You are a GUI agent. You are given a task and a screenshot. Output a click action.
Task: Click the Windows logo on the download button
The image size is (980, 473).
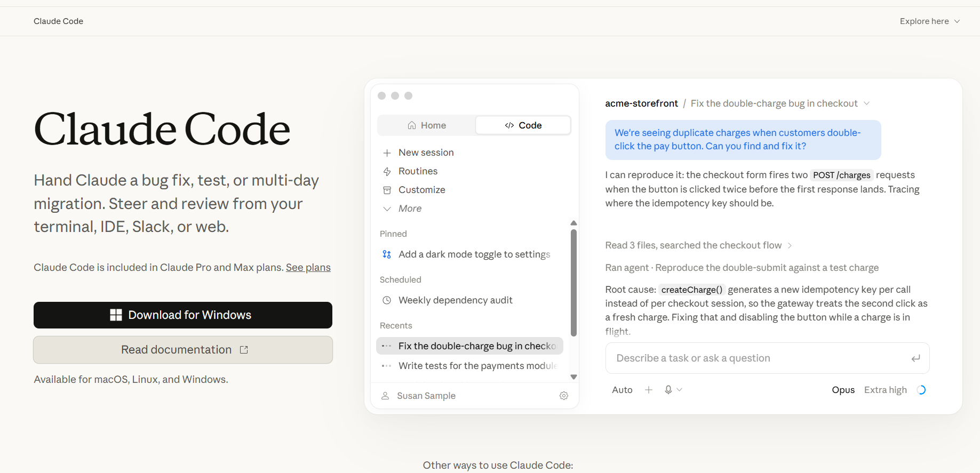116,315
